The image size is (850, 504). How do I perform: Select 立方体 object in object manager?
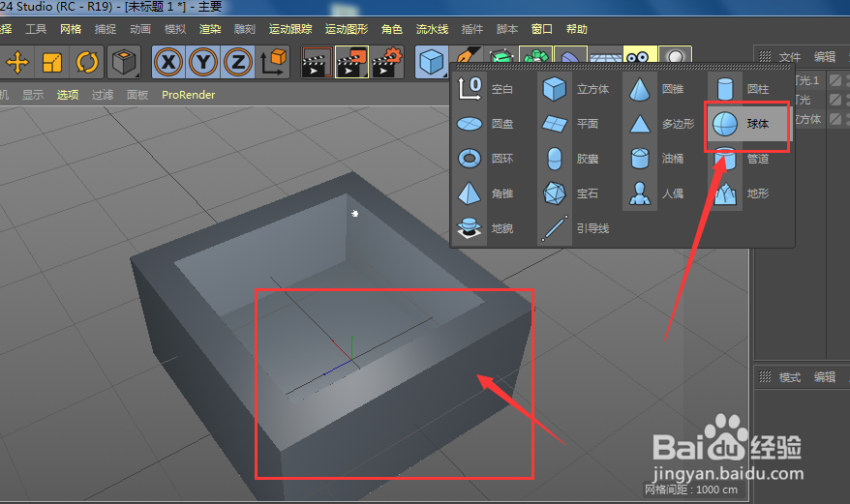(x=808, y=119)
